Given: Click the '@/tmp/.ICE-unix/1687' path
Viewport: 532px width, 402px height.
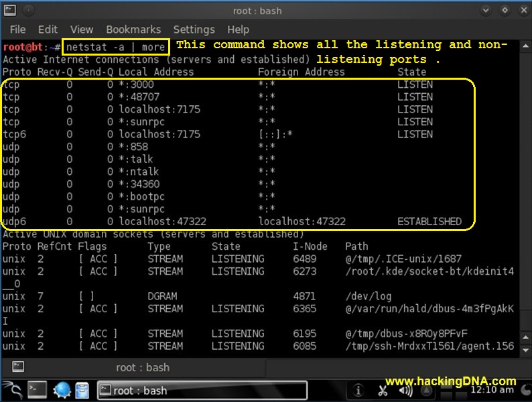Looking at the screenshot, I should [x=403, y=259].
